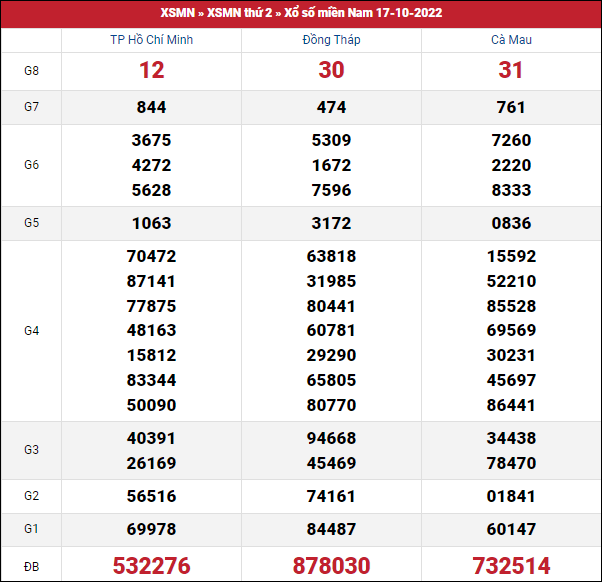Click the TP Hồ Chí Minh column header
Image resolution: width=602 pixels, height=582 pixels.
151,40
